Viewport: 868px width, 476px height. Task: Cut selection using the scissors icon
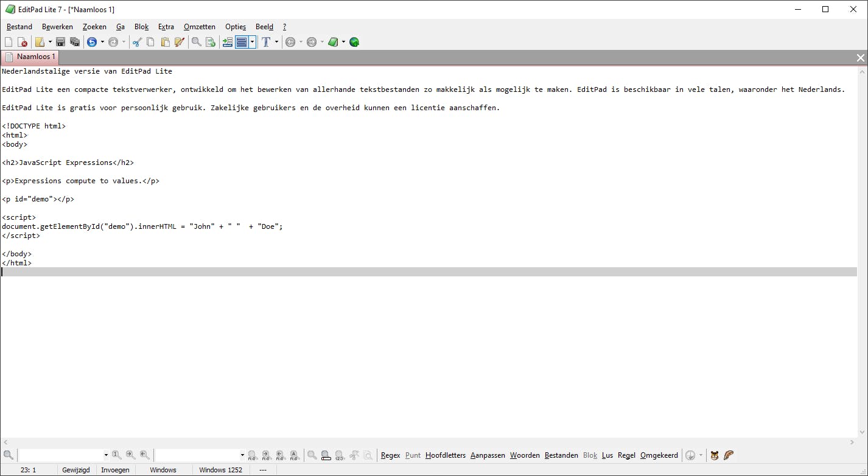pos(137,42)
